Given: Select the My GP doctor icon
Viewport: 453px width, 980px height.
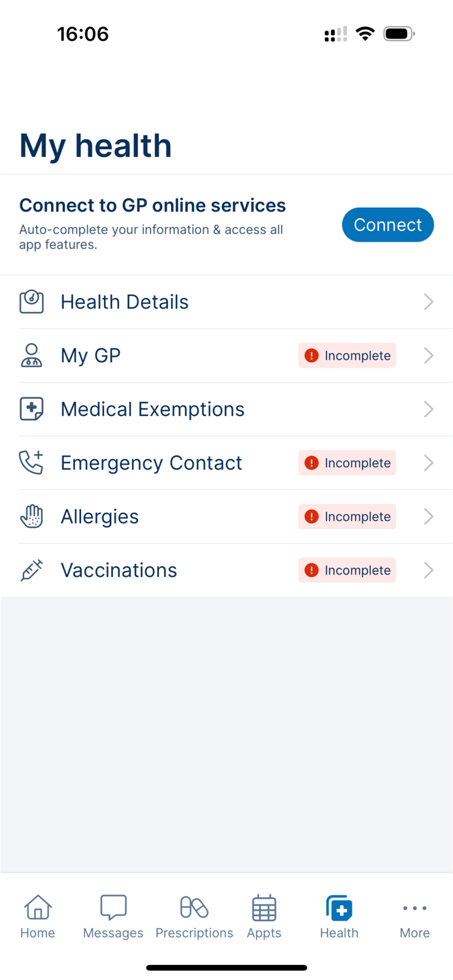Looking at the screenshot, I should point(31,355).
